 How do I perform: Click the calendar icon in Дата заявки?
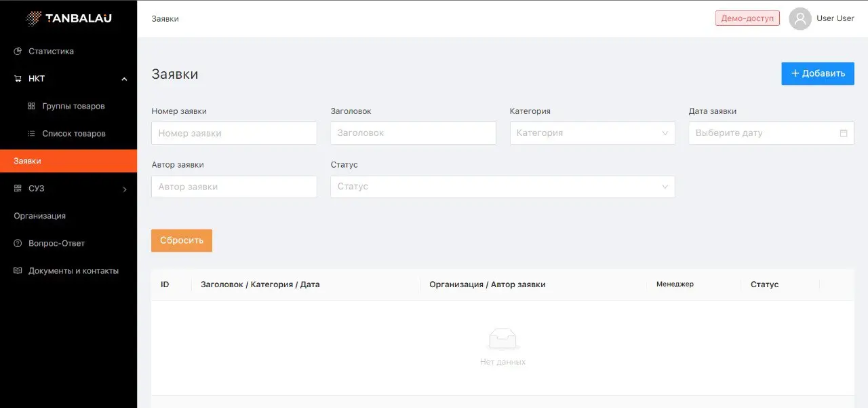844,133
